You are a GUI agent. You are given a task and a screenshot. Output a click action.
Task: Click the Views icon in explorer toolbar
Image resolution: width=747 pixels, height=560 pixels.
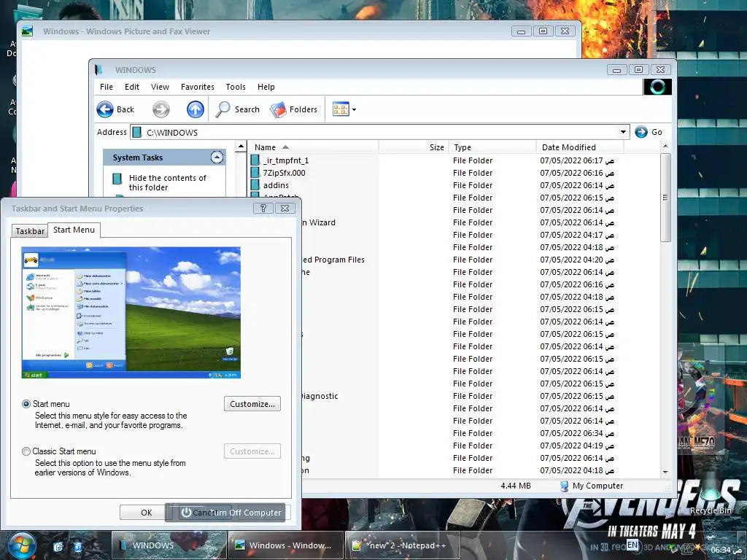[x=341, y=109]
